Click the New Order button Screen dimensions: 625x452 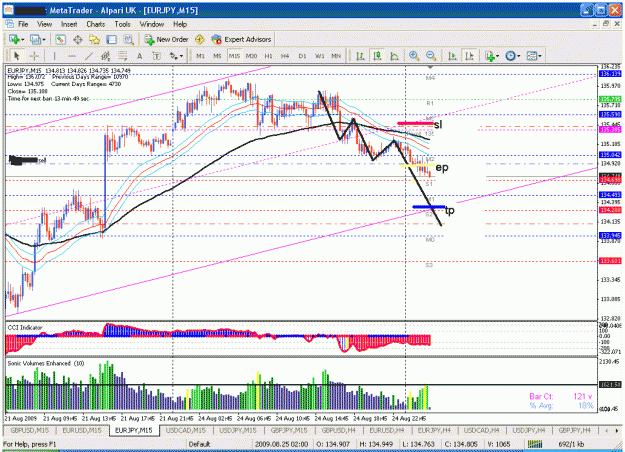(x=166, y=39)
